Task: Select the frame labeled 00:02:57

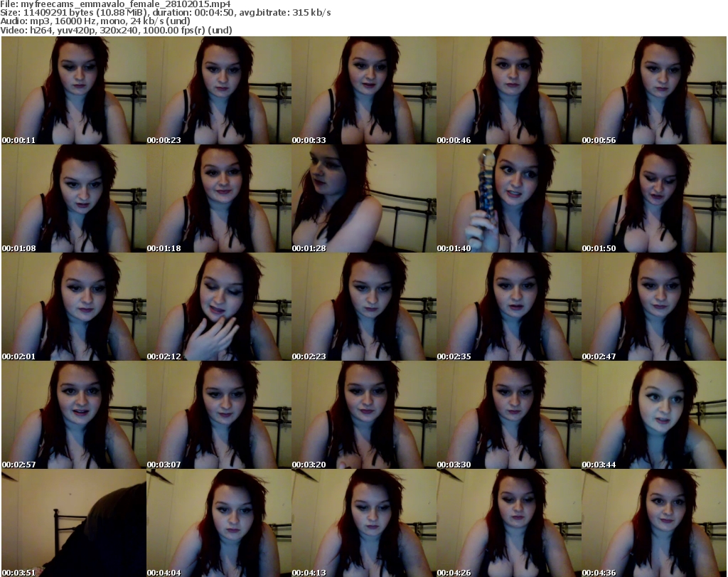Action: (x=74, y=415)
